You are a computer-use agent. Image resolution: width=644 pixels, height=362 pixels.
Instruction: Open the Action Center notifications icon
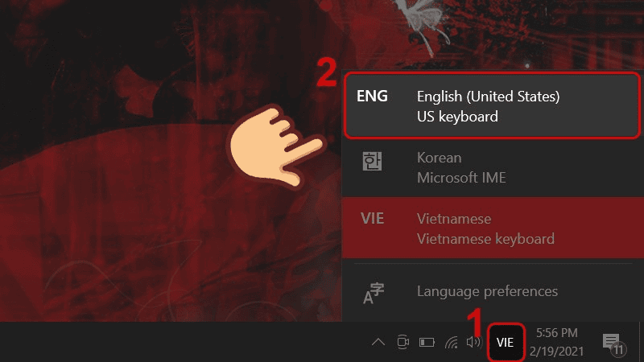pyautogui.click(x=613, y=344)
